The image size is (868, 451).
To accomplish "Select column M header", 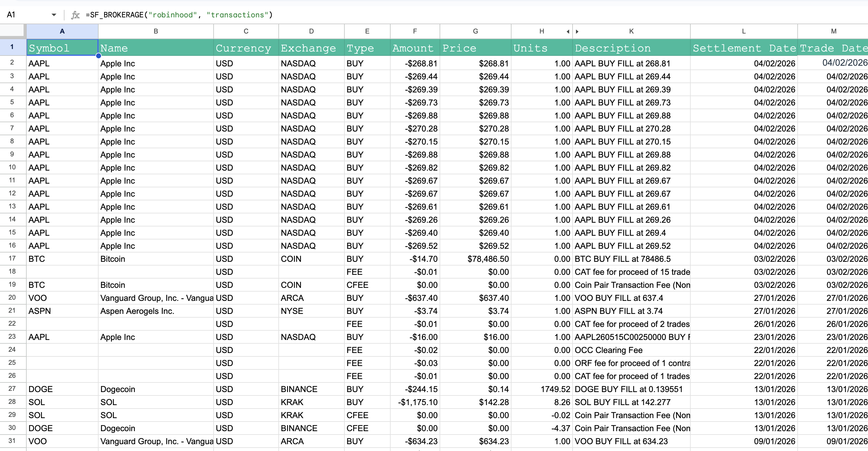I will pos(833,31).
